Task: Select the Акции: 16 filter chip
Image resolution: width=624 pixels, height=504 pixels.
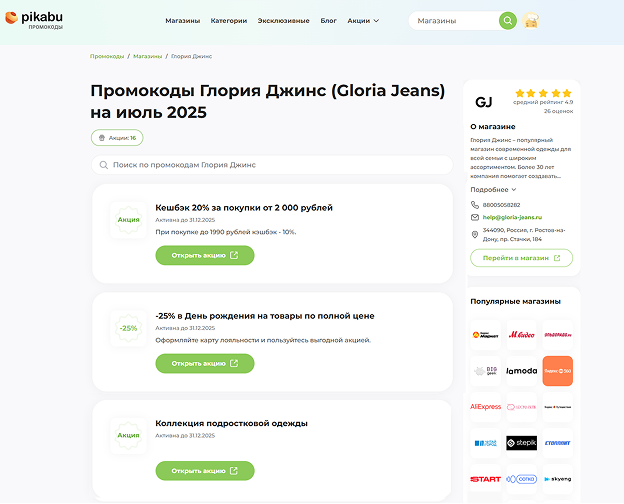Action: [117, 138]
